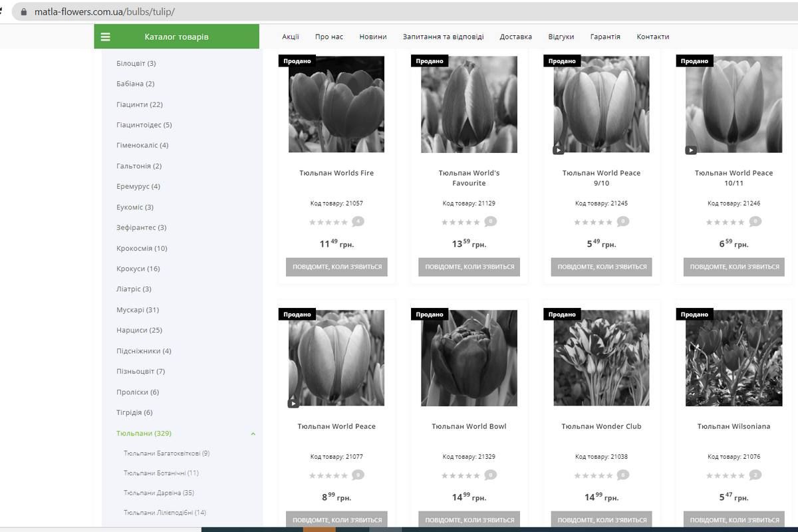
Task: Open the Тюльпан Wonder Club product link
Action: [x=601, y=426]
